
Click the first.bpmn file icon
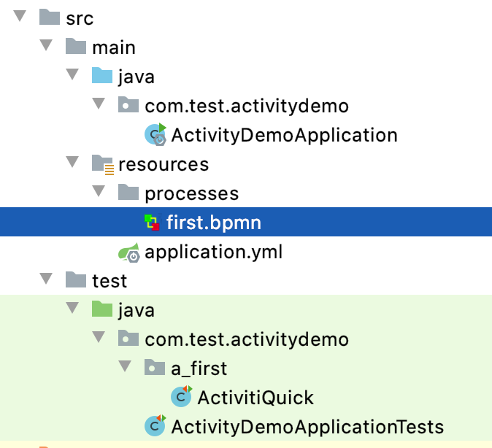pyautogui.click(x=152, y=223)
